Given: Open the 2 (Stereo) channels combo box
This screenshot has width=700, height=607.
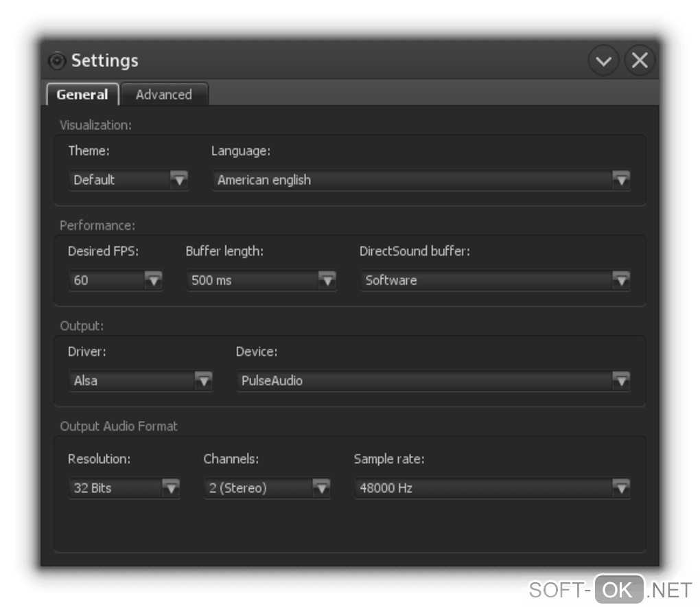Looking at the screenshot, I should point(257,488).
